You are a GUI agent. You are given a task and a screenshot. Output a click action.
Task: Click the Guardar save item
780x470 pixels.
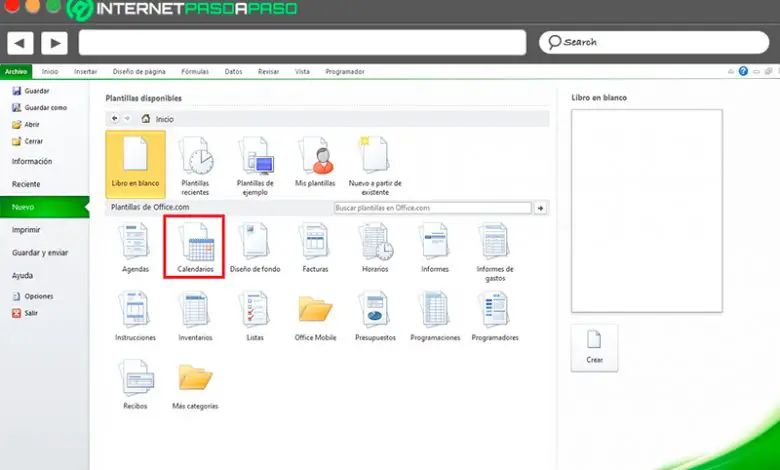pos(31,91)
